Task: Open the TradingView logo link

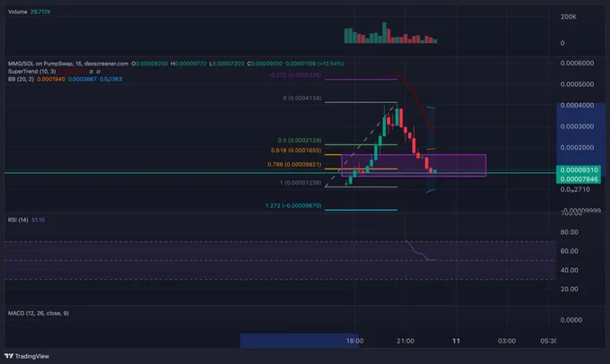Action: click(27, 356)
